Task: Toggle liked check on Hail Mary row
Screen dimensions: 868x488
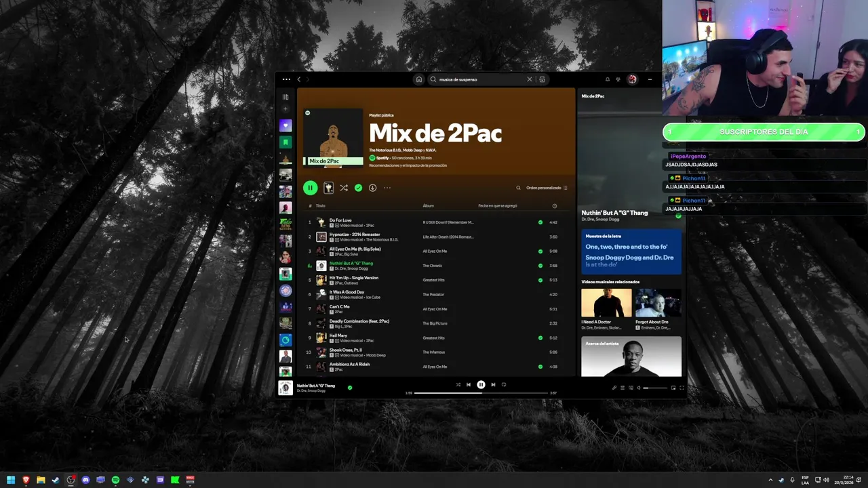Action: click(x=540, y=338)
